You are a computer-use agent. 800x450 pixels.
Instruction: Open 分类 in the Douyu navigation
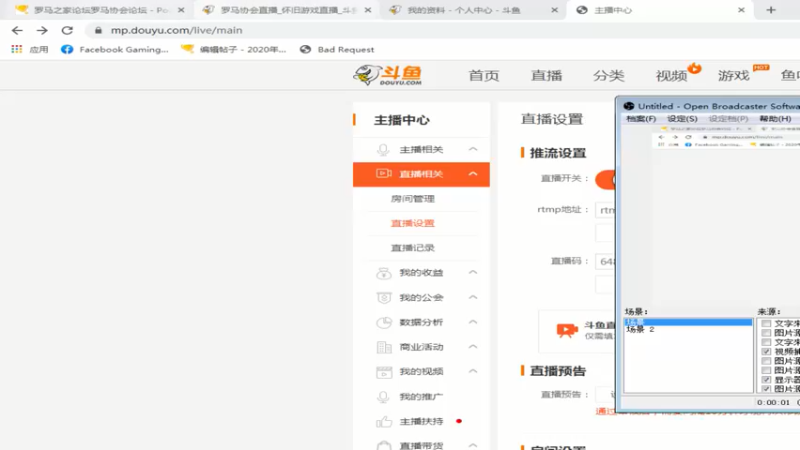point(609,76)
